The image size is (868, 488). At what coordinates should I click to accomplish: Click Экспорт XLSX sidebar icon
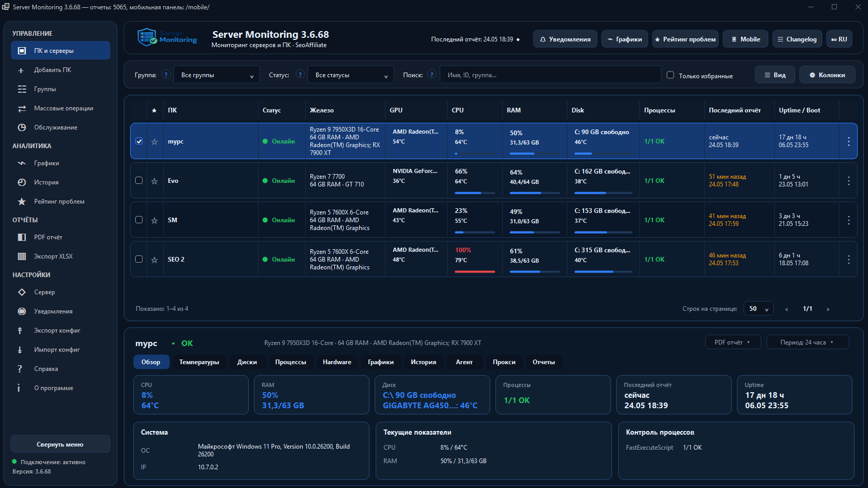point(22,256)
